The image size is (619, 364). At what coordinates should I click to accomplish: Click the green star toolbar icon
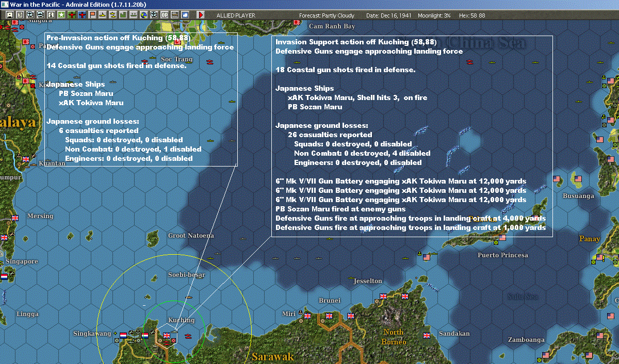[61, 15]
